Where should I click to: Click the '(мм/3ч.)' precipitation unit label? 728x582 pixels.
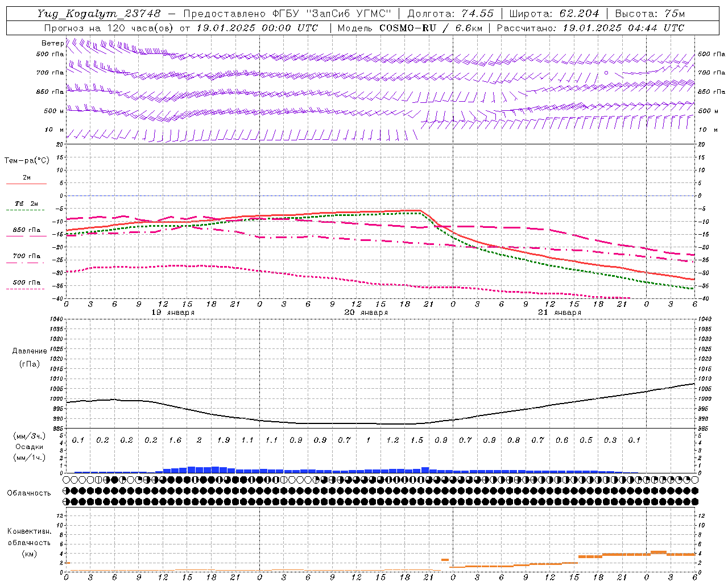click(30, 436)
